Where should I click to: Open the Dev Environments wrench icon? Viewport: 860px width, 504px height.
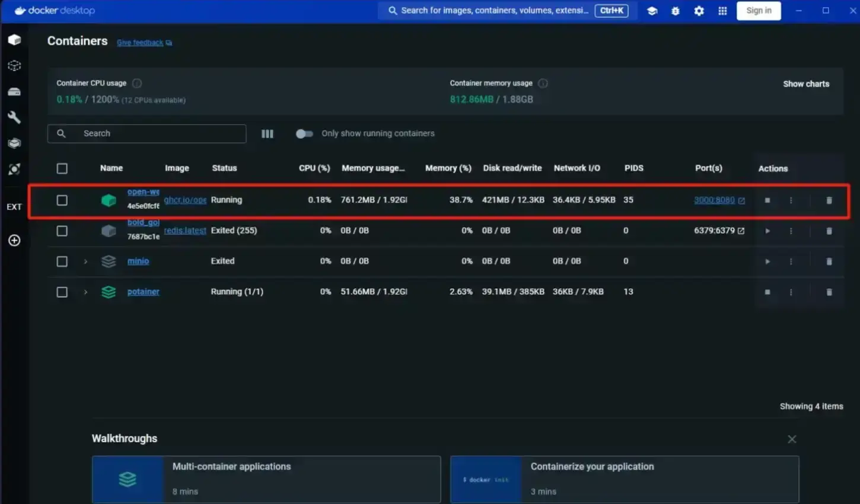point(14,117)
